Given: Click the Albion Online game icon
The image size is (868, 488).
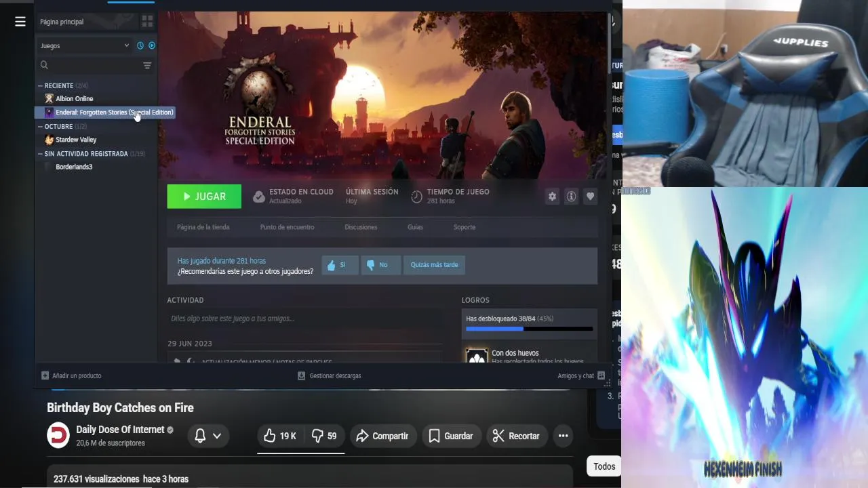Looking at the screenshot, I should click(49, 99).
